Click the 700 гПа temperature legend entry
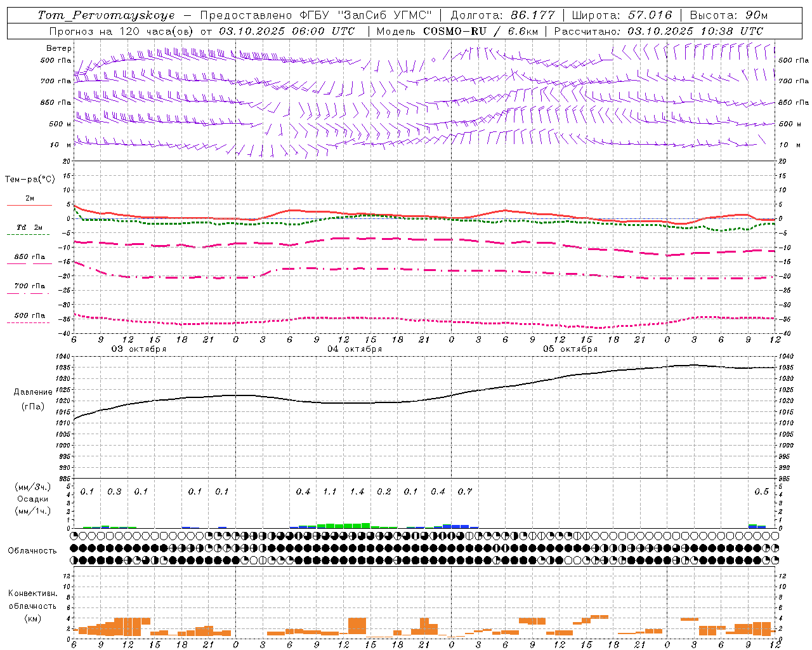812x650 pixels. tap(30, 286)
